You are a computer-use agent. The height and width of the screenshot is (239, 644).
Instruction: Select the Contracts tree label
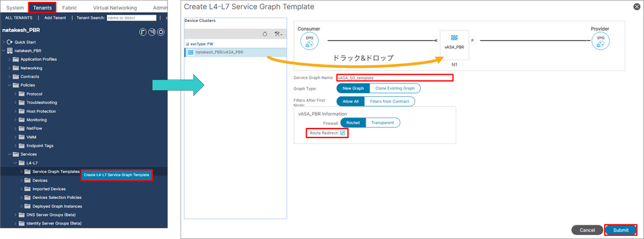30,76
